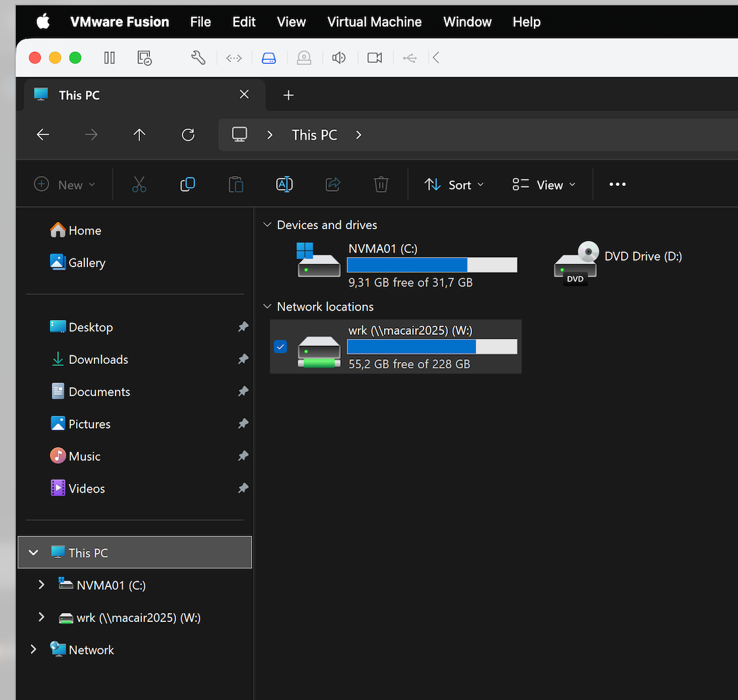This screenshot has width=738, height=700.
Task: Expand NVMA01 (C:) in the sidebar
Action: point(41,584)
